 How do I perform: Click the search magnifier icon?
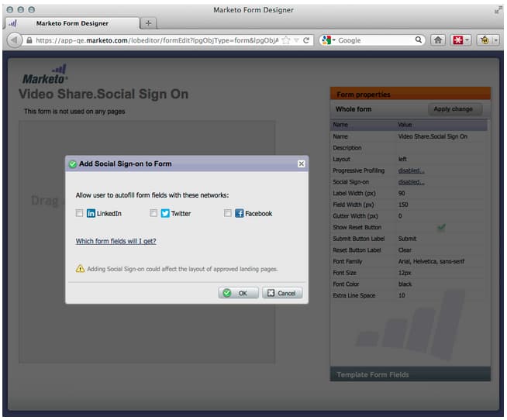click(419, 40)
